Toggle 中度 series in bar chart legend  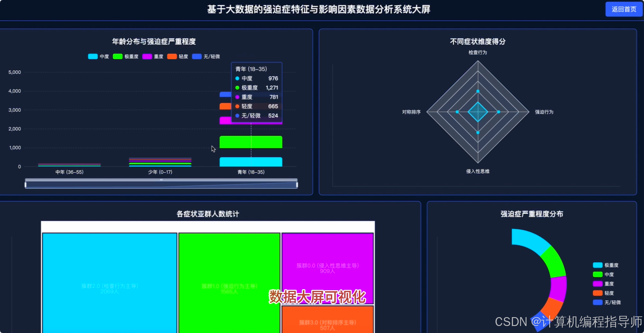point(98,57)
